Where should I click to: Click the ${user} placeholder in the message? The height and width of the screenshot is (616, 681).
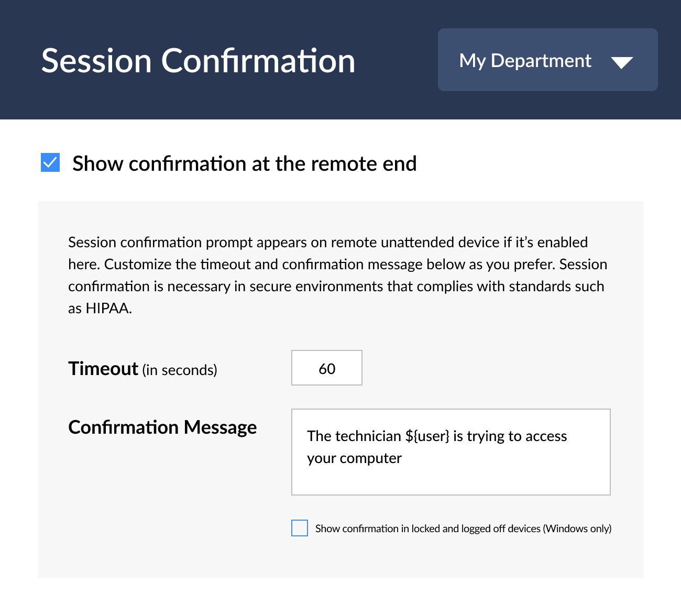[x=427, y=436]
